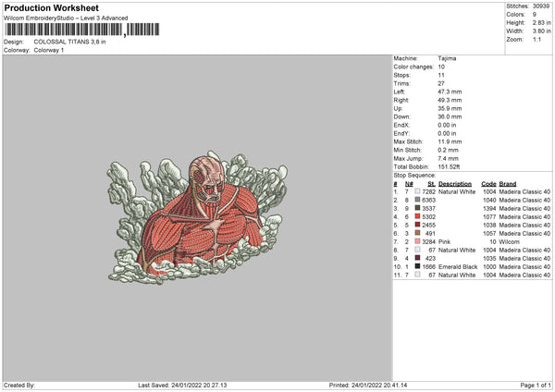Click the Trims value '27'

click(441, 83)
